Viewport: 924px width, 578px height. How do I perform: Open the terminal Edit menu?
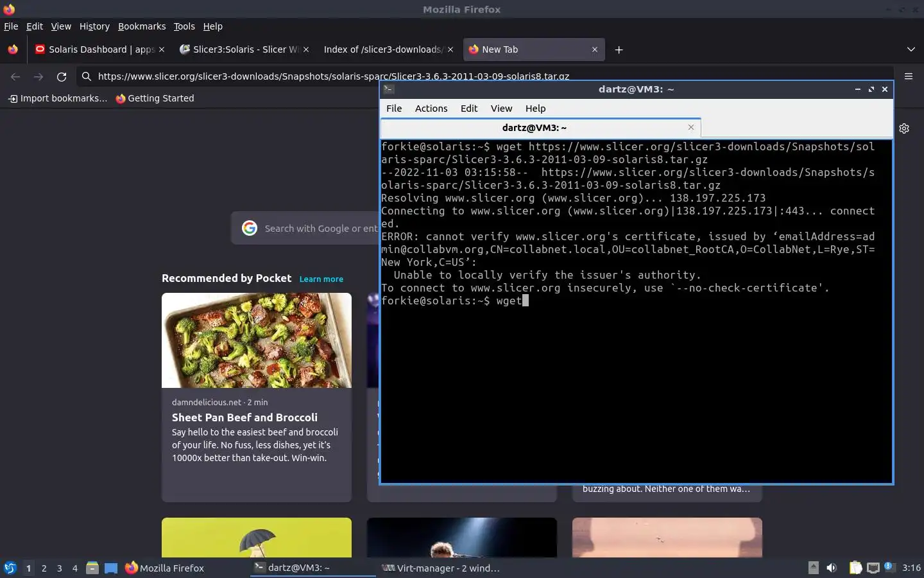point(469,109)
